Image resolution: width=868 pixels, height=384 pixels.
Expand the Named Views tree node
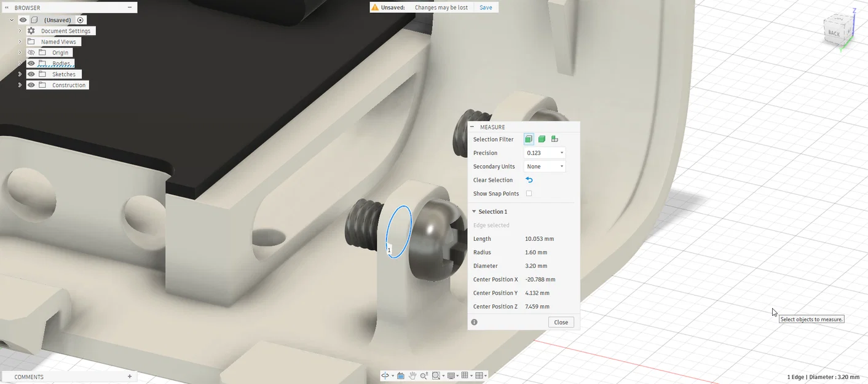click(x=20, y=42)
